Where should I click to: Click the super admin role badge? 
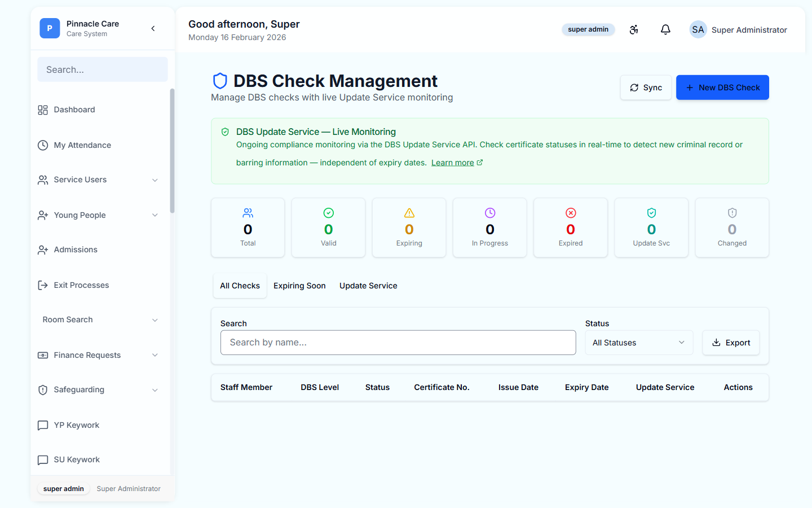tap(588, 29)
